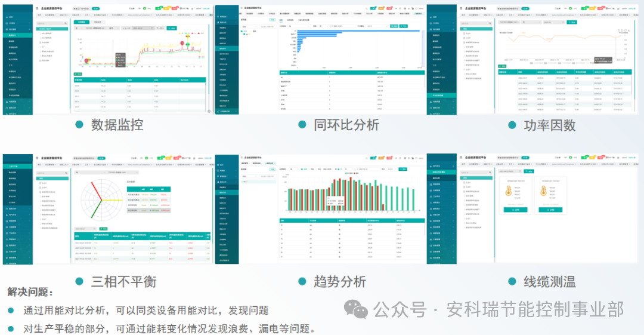Screen dimensions: 644x335
Task: Click date field in 数据监控 chart toolbar
Action: (143, 28)
